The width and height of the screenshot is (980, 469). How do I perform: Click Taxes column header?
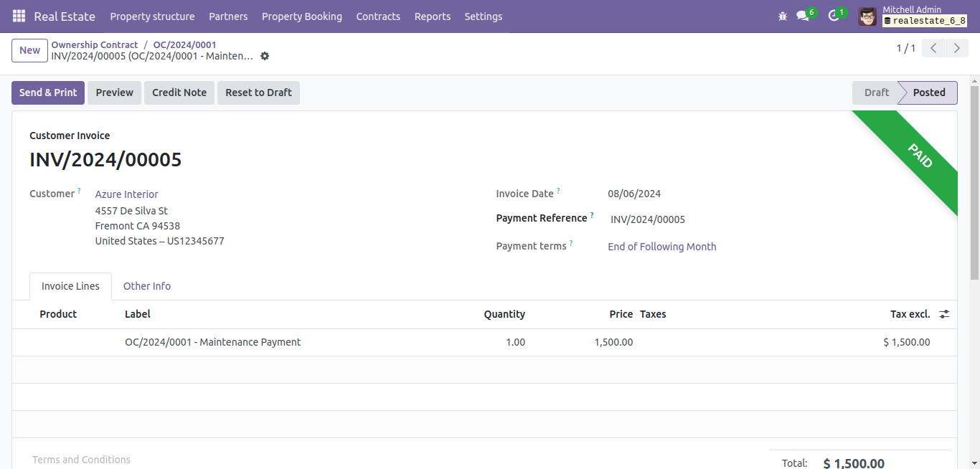[653, 314]
